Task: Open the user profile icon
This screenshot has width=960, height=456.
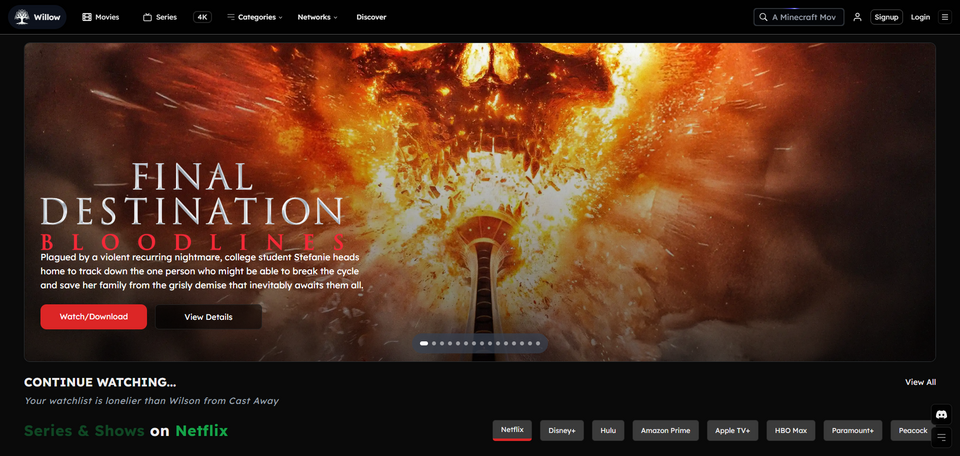Action: (857, 17)
